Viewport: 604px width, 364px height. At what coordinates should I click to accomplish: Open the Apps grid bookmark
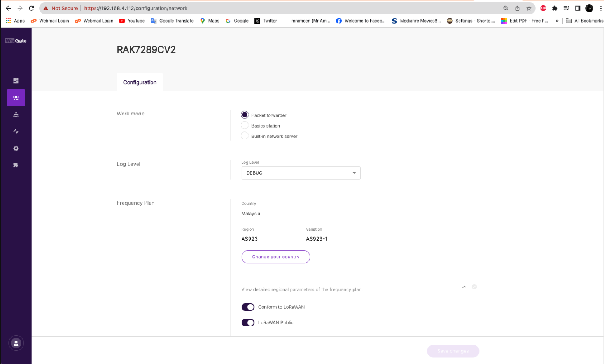[15, 21]
